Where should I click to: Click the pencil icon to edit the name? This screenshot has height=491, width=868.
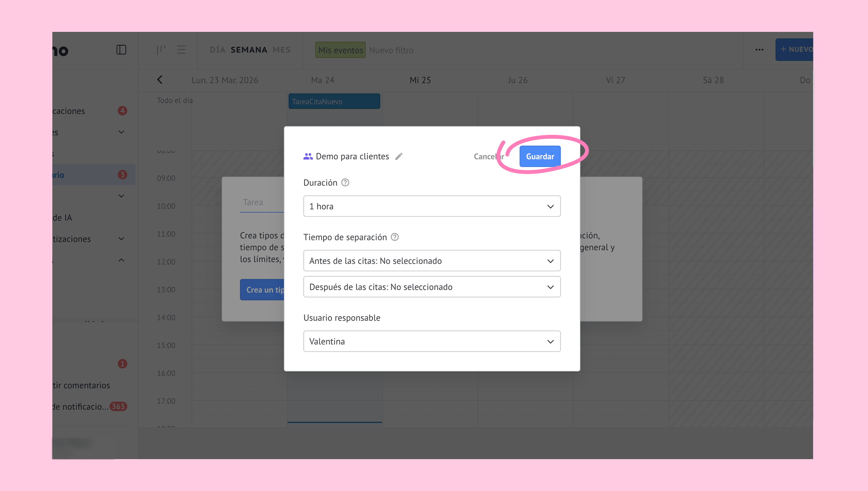coord(399,157)
